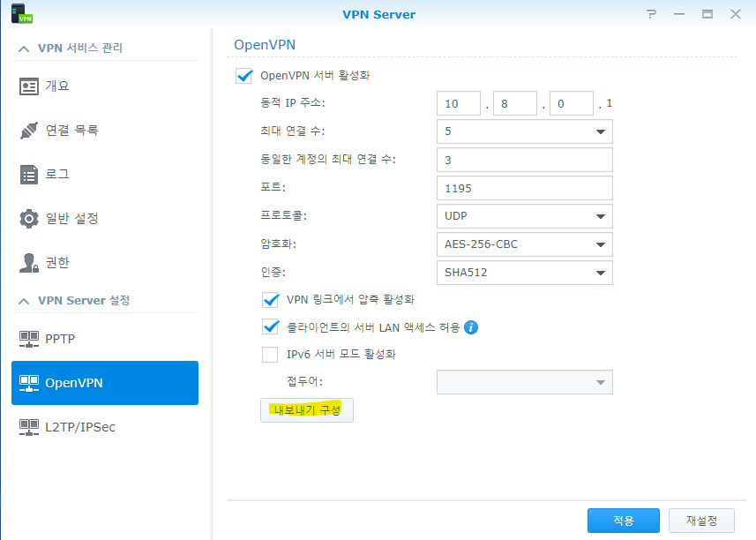Screen dimensions: 756x540
Task: Open help via the question mark icon
Action: tap(651, 14)
